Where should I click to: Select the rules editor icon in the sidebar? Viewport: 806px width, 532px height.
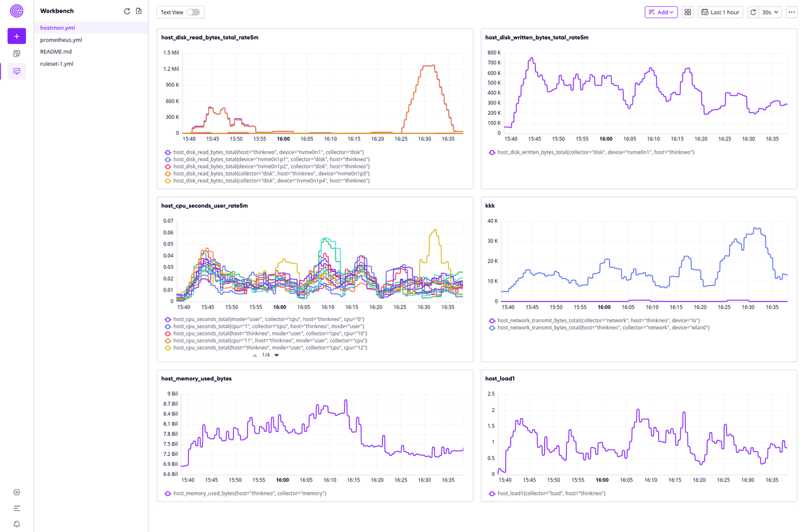coord(16,54)
